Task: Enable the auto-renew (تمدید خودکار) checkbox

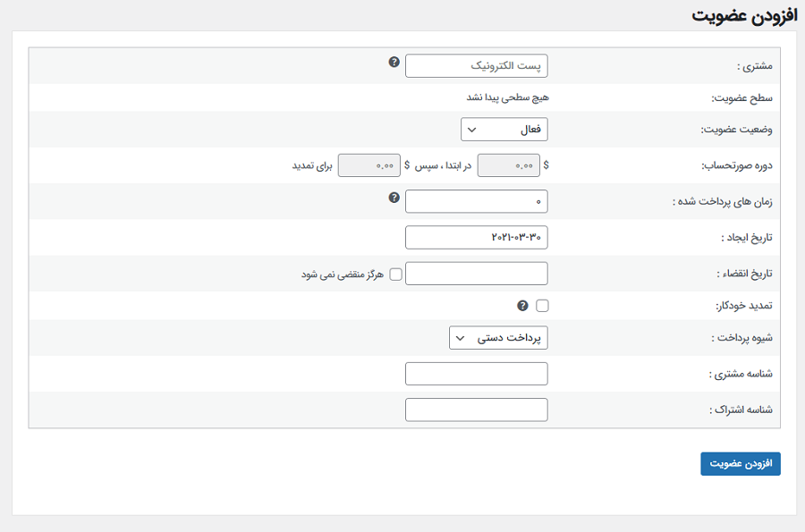Action: click(542, 306)
